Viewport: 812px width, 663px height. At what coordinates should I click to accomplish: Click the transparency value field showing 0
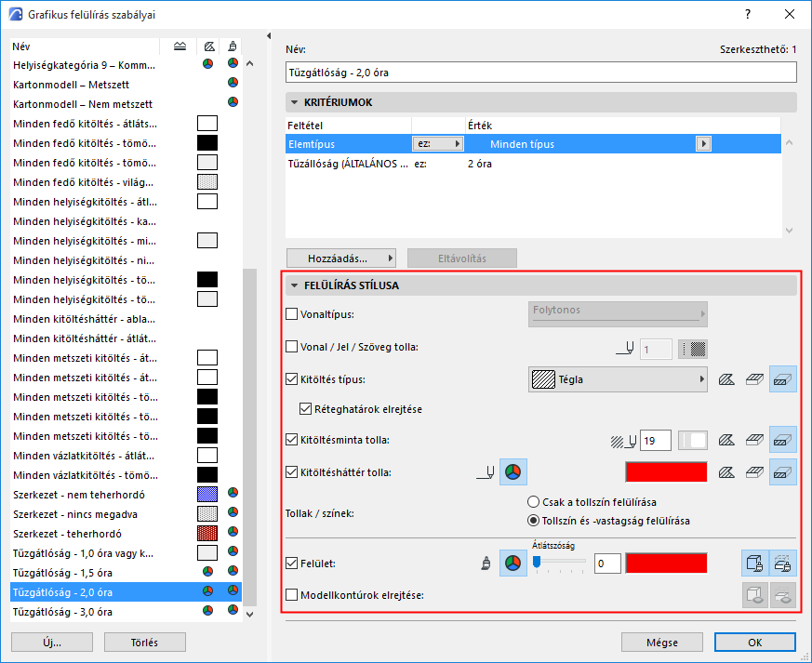coord(607,564)
